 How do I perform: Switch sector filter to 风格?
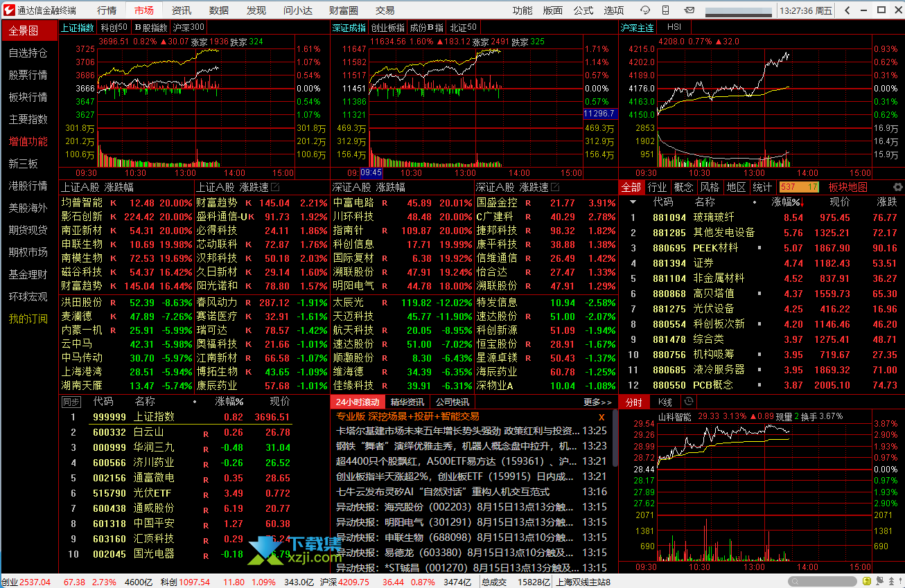pyautogui.click(x=710, y=187)
